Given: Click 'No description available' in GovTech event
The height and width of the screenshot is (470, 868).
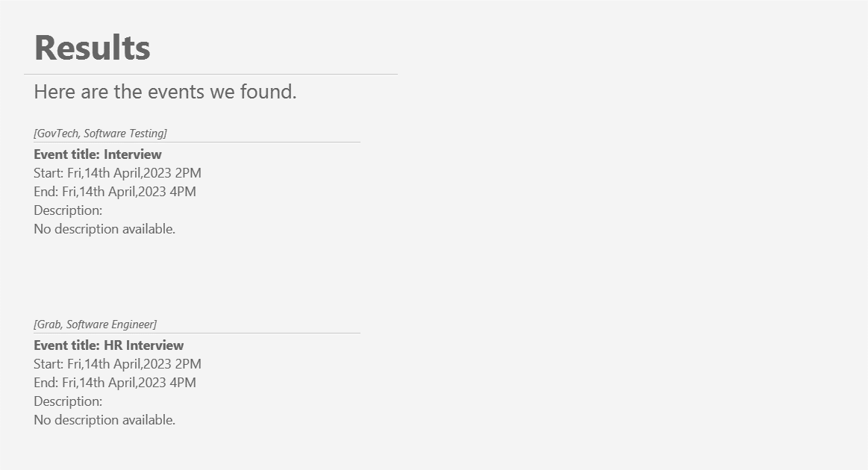Looking at the screenshot, I should point(104,229).
